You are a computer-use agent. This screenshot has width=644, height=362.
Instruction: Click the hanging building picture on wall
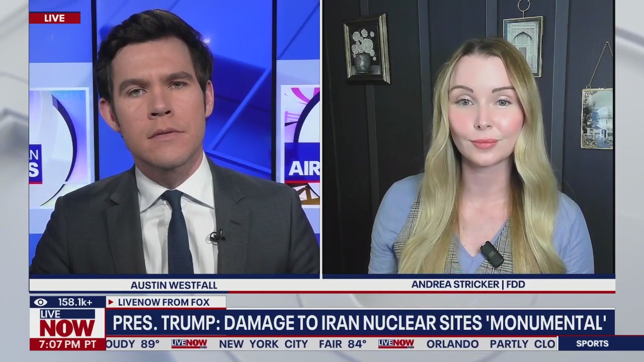point(597,119)
